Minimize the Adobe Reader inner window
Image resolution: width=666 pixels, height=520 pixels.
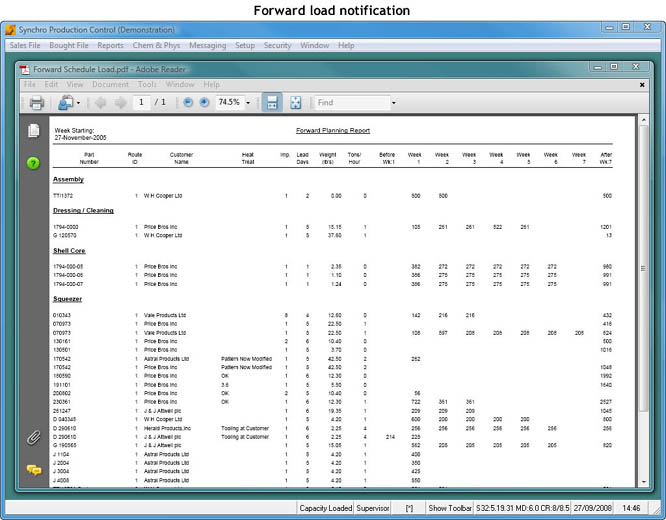tap(598, 67)
